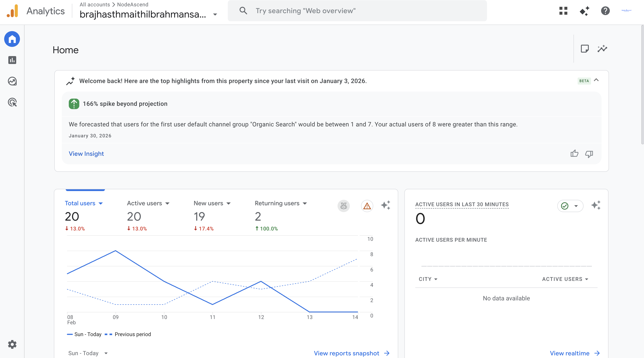Click the Google apps grid icon
This screenshot has width=644, height=358.
[x=563, y=11]
